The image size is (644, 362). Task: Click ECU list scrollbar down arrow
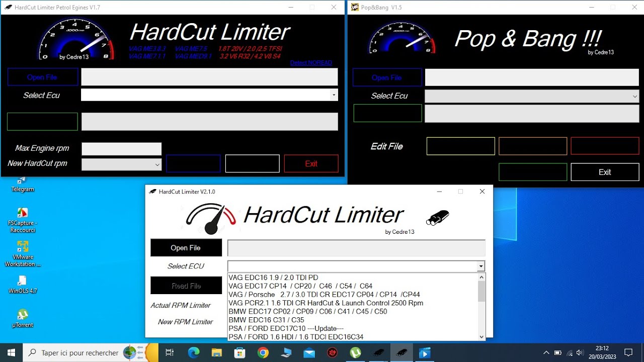click(481, 337)
